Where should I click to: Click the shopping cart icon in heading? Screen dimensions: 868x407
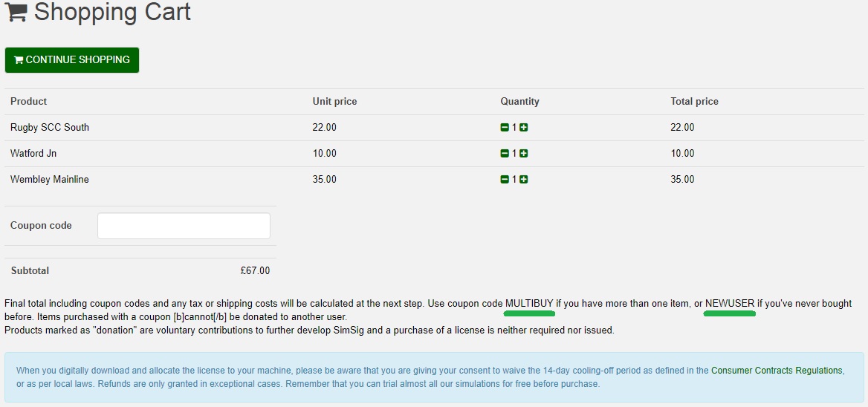[x=16, y=12]
